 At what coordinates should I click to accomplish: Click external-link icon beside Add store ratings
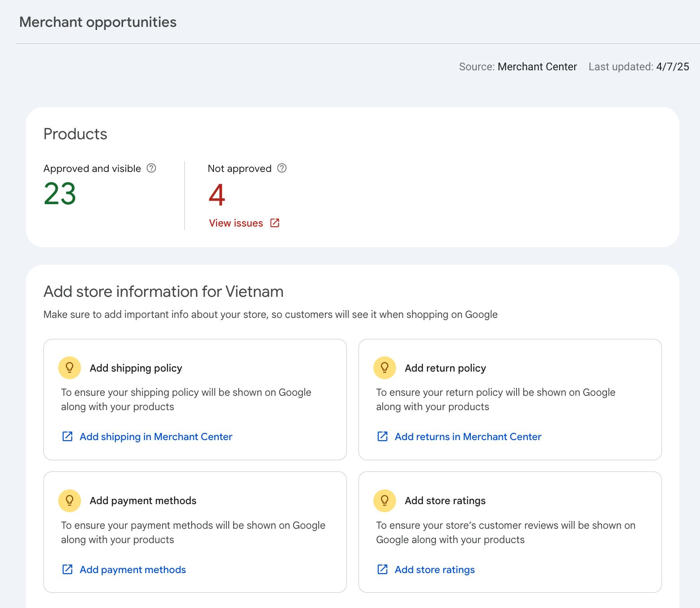[382, 569]
